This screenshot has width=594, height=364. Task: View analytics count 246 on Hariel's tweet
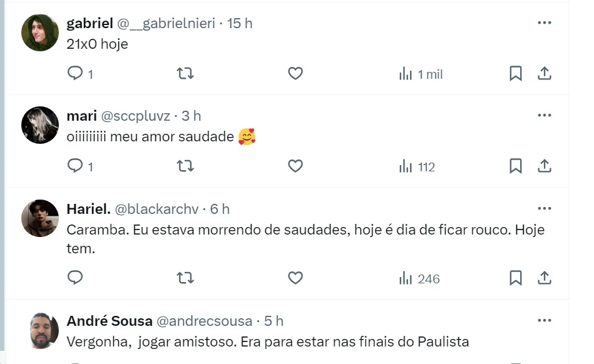(x=419, y=278)
